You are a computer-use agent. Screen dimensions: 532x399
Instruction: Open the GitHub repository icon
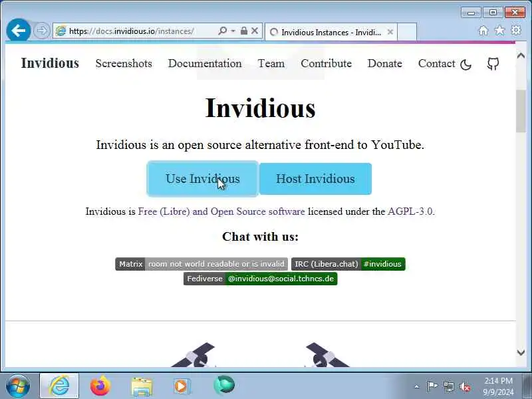493,64
